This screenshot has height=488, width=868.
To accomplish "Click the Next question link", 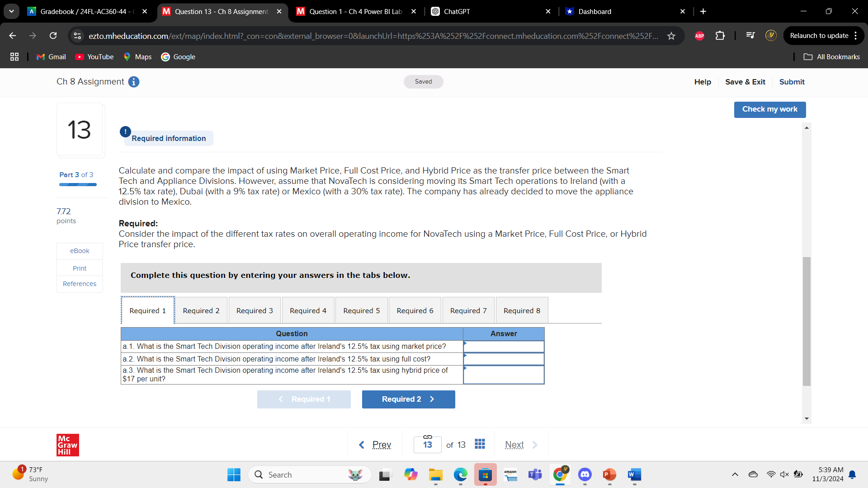I will point(514,444).
